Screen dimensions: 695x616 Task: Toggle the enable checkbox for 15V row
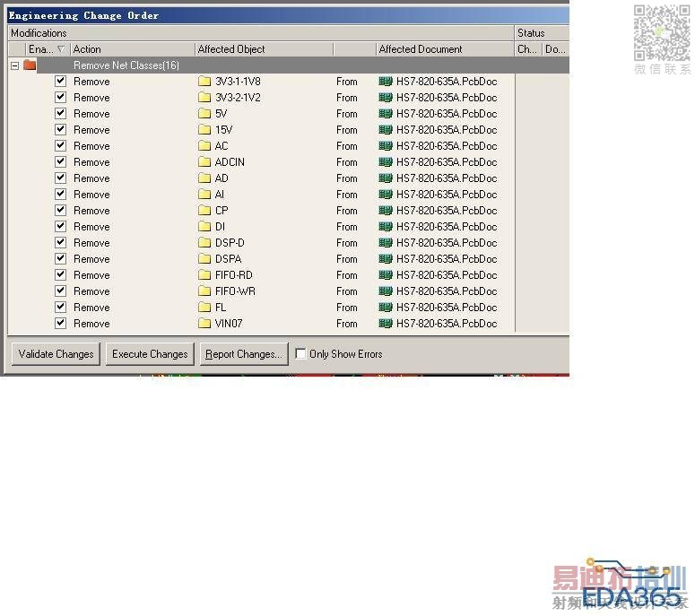60,129
